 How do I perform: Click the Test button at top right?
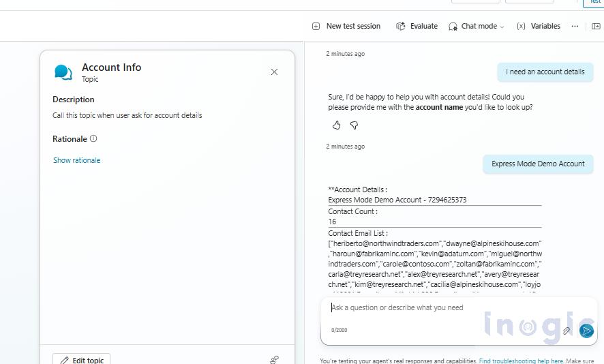click(594, 2)
